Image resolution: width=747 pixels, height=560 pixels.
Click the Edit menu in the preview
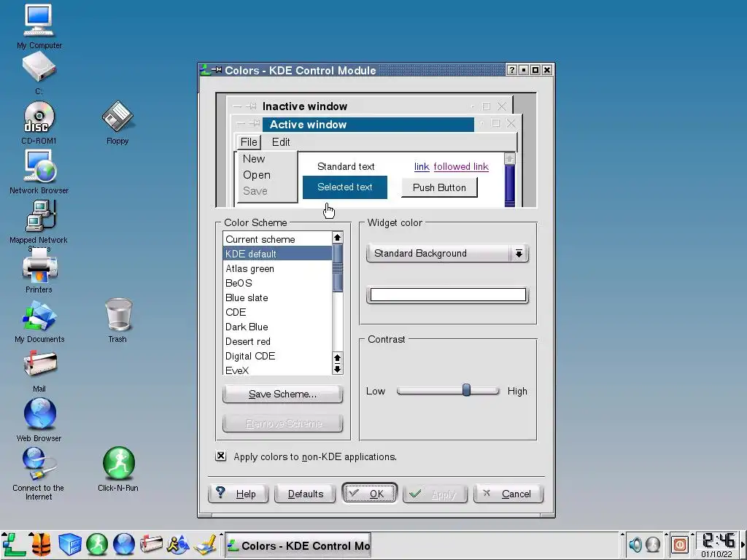tap(281, 142)
